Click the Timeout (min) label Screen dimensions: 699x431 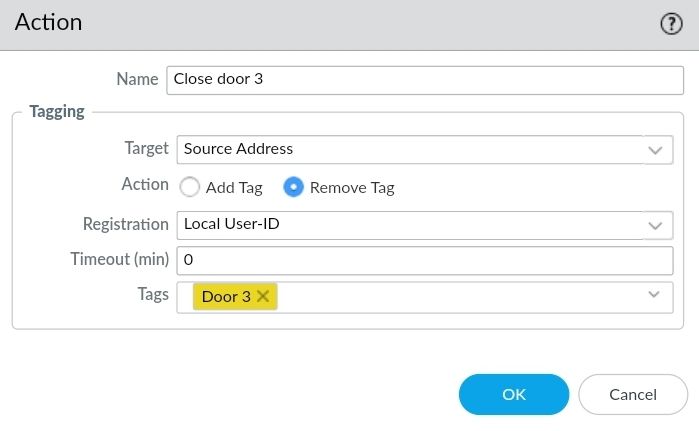point(120,259)
